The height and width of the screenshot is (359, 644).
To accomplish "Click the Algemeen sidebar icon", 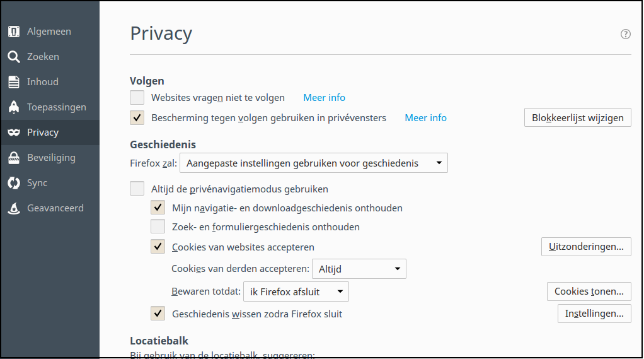I will [x=14, y=32].
